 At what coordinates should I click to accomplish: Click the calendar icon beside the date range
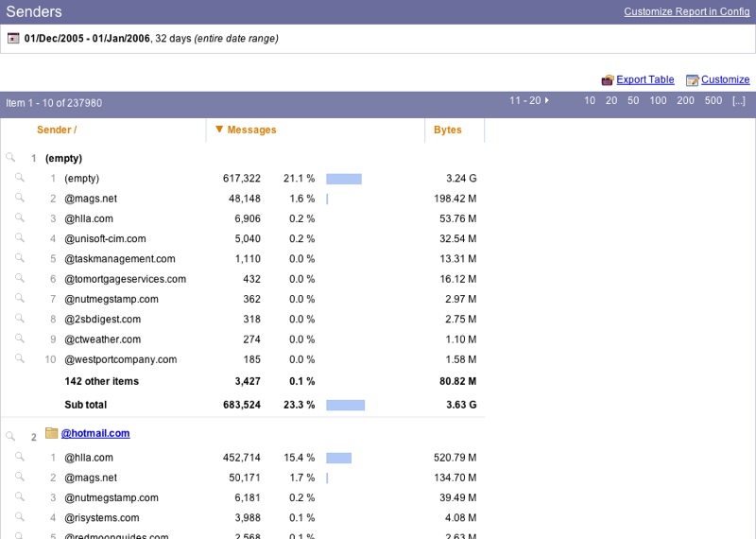[x=13, y=39]
